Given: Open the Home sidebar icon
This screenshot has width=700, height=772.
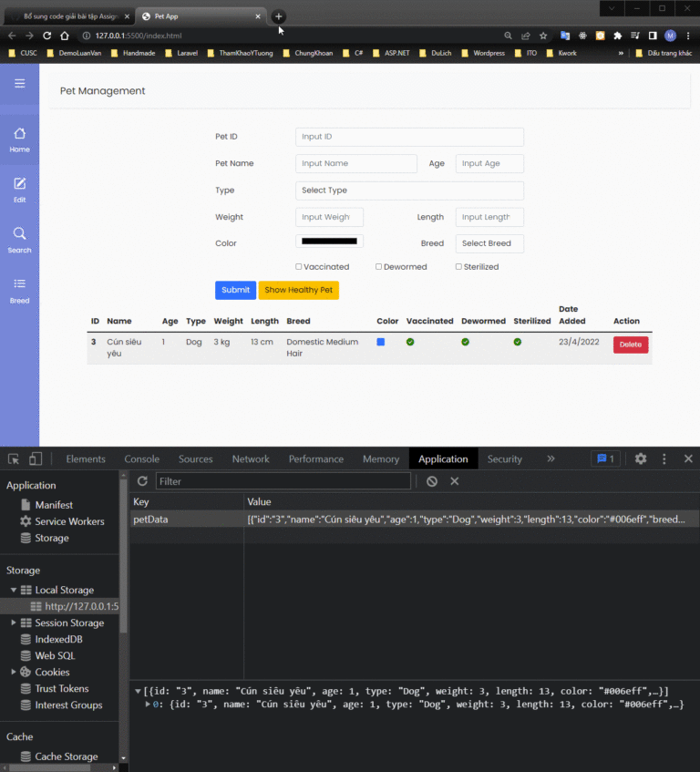Looking at the screenshot, I should (x=19, y=139).
